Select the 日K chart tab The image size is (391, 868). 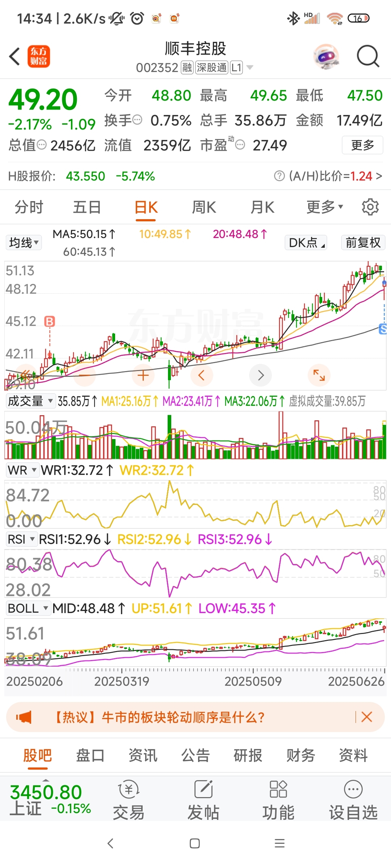[146, 208]
